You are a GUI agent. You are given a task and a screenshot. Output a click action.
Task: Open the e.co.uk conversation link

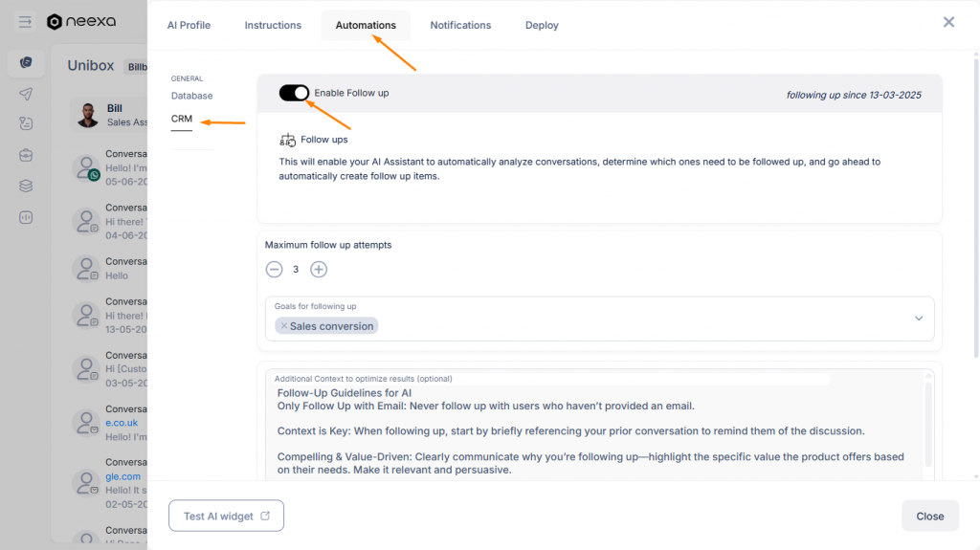[x=122, y=423]
